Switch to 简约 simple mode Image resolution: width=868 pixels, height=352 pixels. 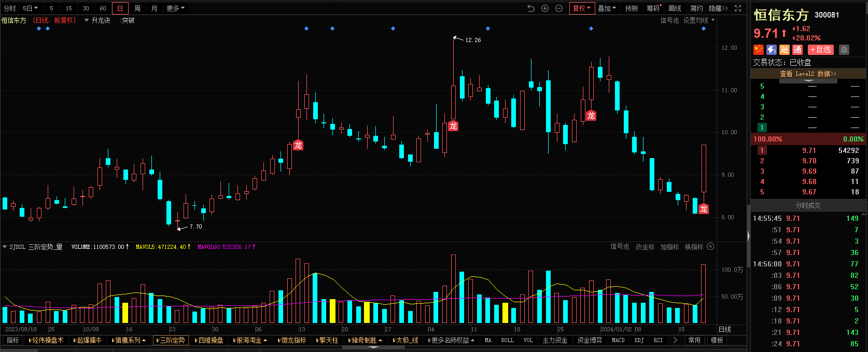[696, 8]
